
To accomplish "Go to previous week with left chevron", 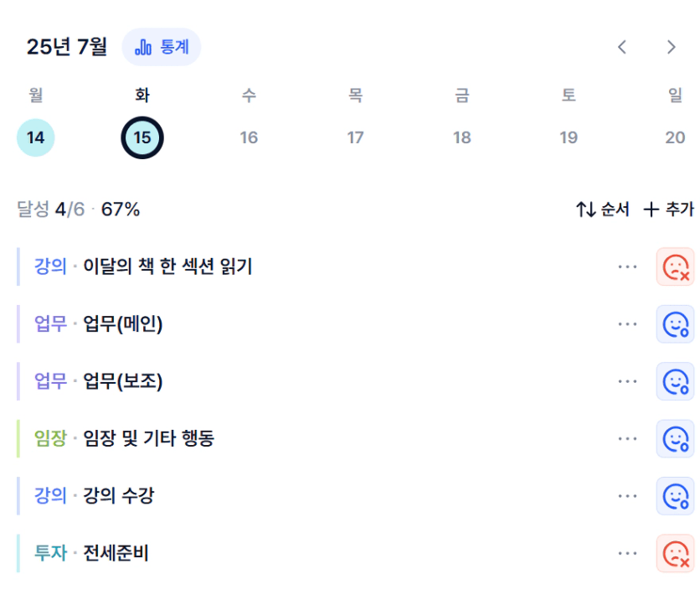I will pyautogui.click(x=622, y=47).
